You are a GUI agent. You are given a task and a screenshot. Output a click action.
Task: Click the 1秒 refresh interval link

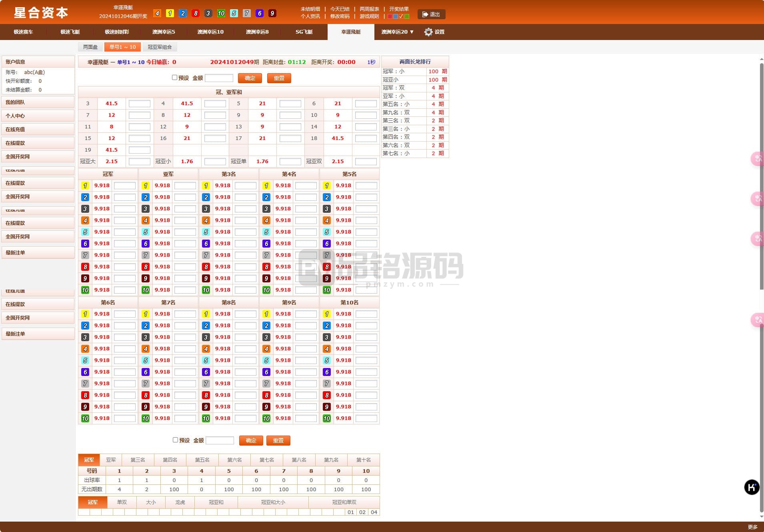click(371, 62)
